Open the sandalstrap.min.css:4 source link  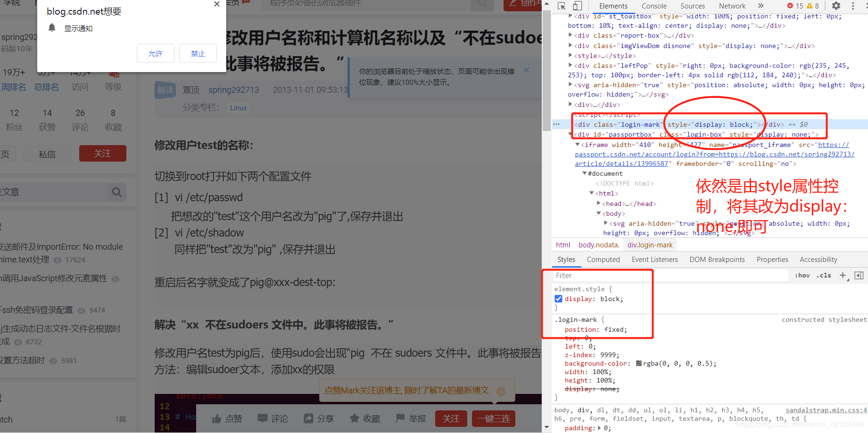click(826, 410)
